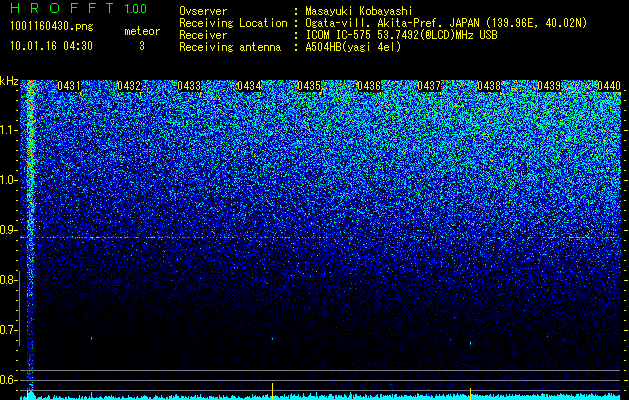629x400 pixels.
Task: Select the filename 1001160430.png
Action: pyautogui.click(x=52, y=26)
